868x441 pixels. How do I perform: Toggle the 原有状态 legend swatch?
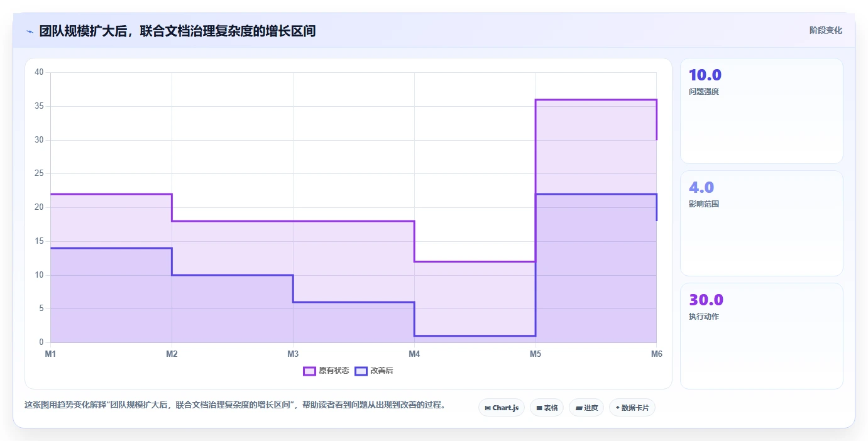309,371
